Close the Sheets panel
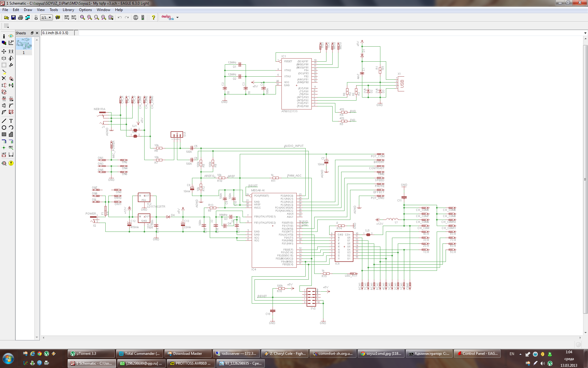The image size is (588, 368). click(x=37, y=33)
